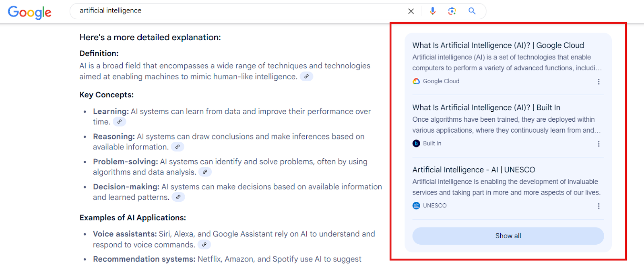Open 'What Is Artificial Intelligence (AI)? | Google Cloud' result
Screen dimensions: 644x264
(x=498, y=45)
